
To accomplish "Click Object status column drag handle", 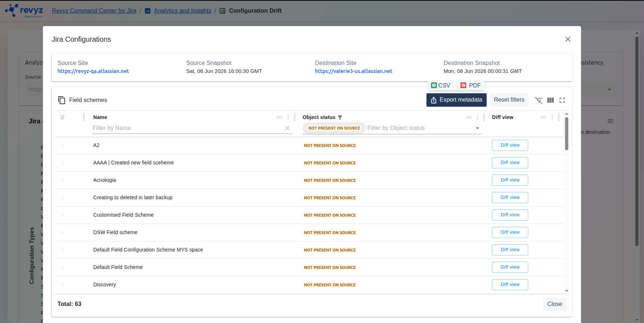I will (469, 117).
